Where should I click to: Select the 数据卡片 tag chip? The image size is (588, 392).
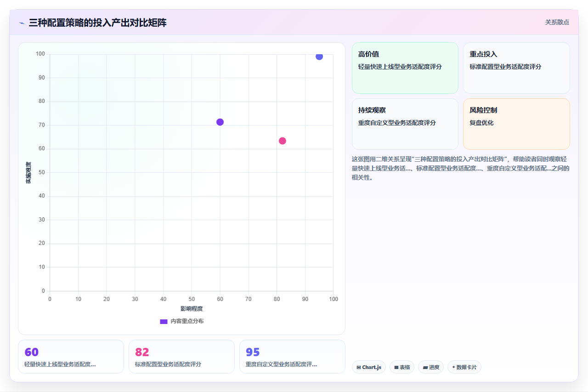tap(464, 367)
